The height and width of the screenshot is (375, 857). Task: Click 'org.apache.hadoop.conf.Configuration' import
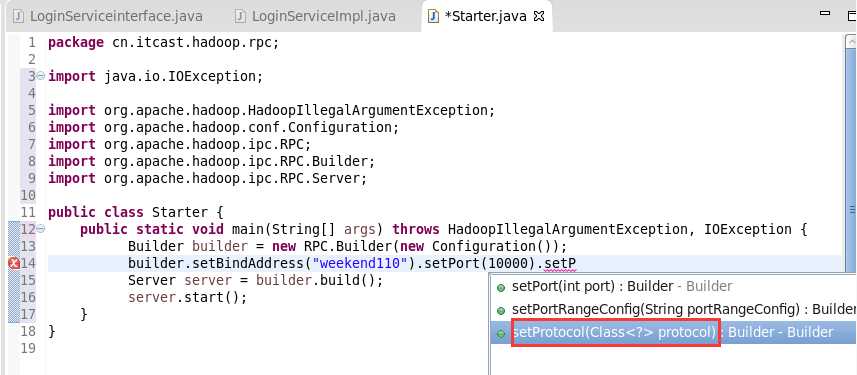pos(251,127)
